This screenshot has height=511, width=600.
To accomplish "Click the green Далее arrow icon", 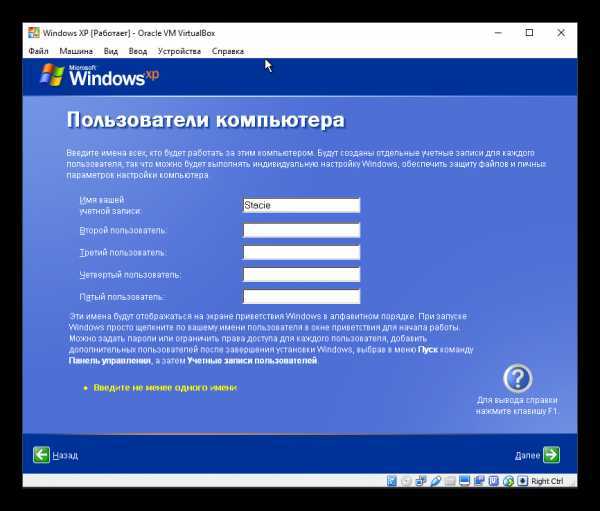I will point(551,455).
